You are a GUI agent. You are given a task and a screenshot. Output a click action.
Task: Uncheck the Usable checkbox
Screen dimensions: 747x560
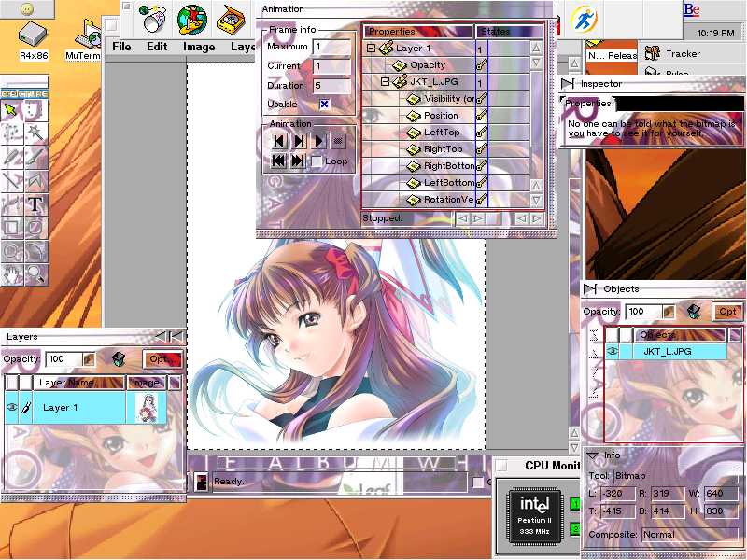(325, 104)
